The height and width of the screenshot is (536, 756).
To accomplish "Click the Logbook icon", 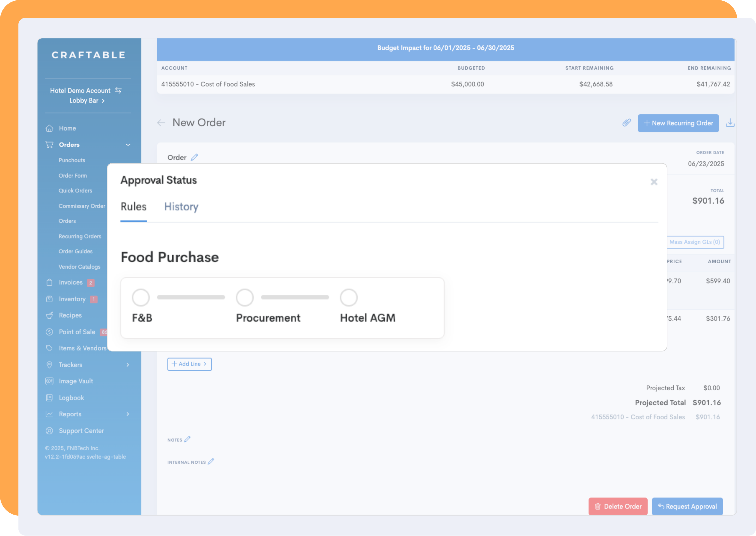I will pyautogui.click(x=49, y=398).
